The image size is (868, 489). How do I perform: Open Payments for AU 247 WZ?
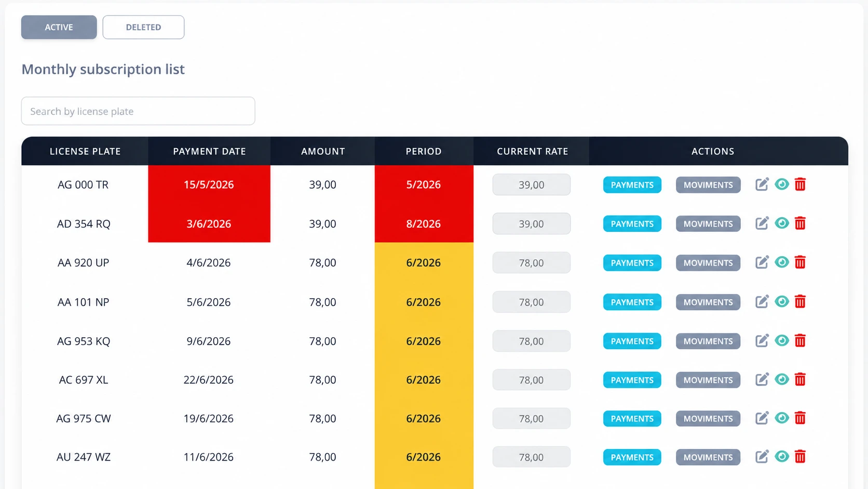pyautogui.click(x=632, y=457)
